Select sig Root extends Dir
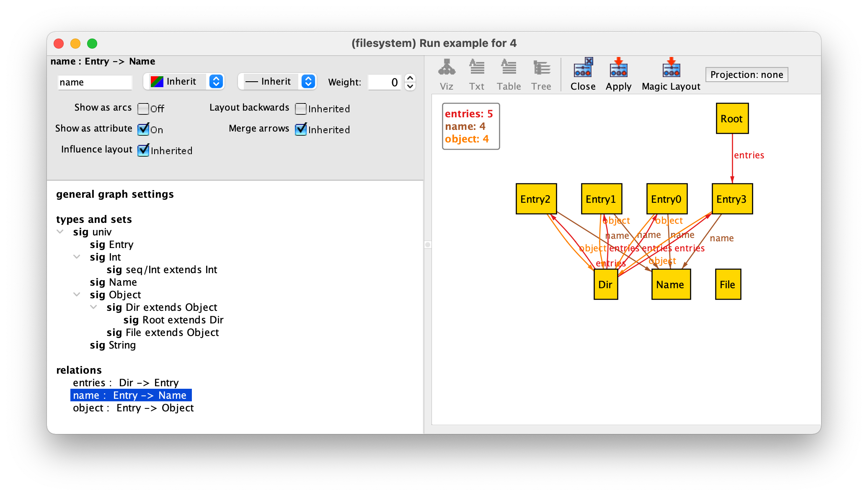This screenshot has width=868, height=496. 173,320
